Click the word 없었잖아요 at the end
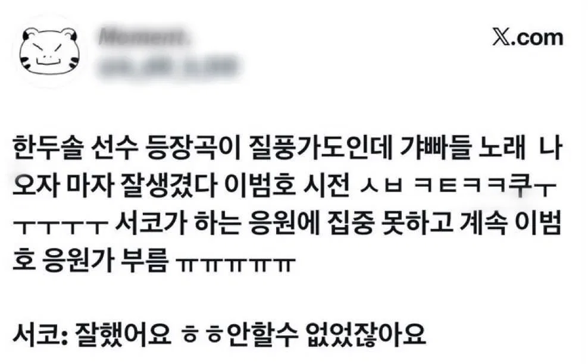This screenshot has width=588, height=364. coord(366,334)
